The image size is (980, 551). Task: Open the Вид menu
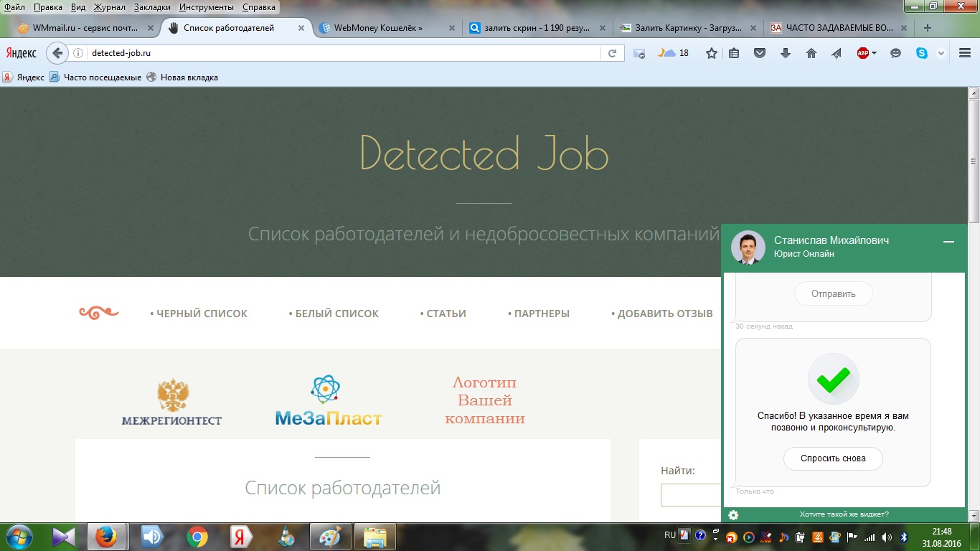(78, 7)
